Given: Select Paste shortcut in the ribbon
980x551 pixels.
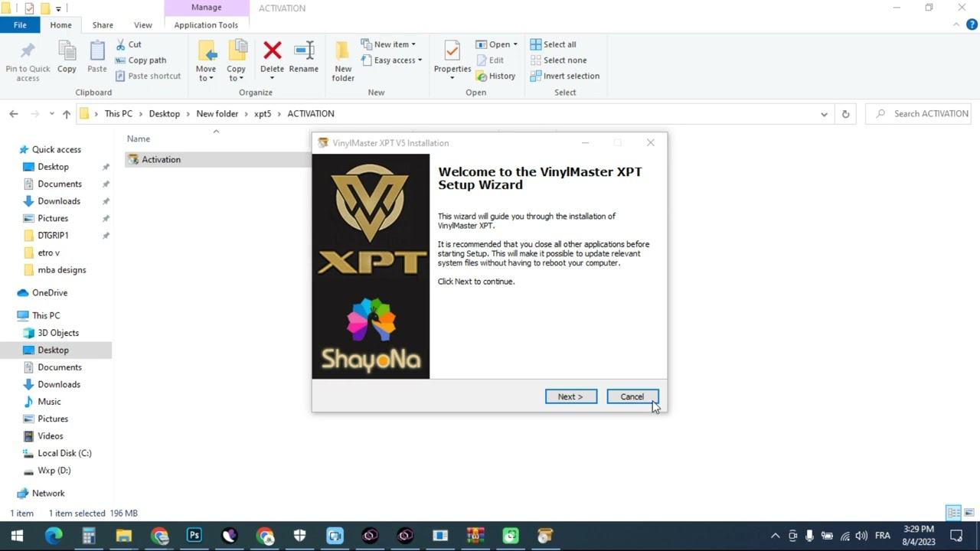Looking at the screenshot, I should coord(149,76).
